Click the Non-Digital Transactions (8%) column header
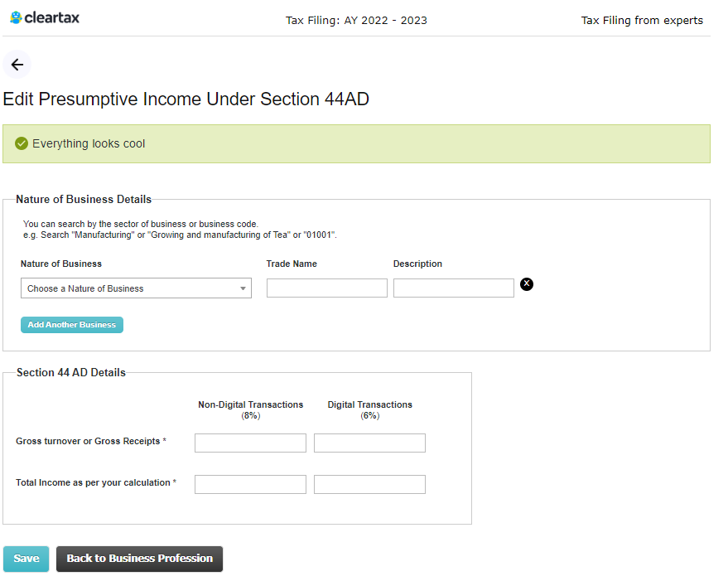This screenshot has width=728, height=581. tap(250, 409)
